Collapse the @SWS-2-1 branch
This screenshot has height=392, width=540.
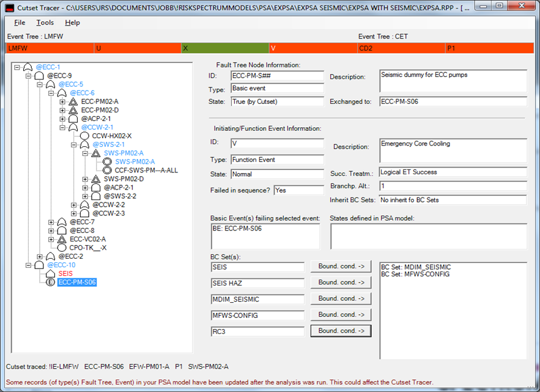coord(74,144)
